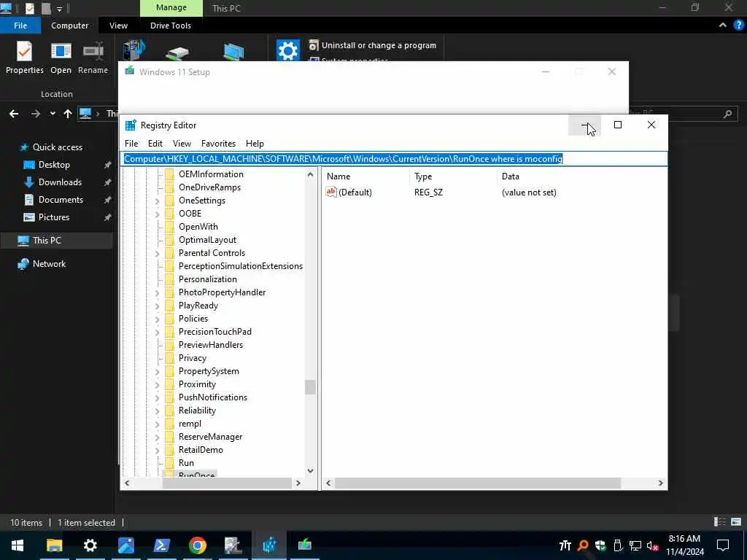747x560 pixels.
Task: Expand the Proximity key
Action: 158,385
